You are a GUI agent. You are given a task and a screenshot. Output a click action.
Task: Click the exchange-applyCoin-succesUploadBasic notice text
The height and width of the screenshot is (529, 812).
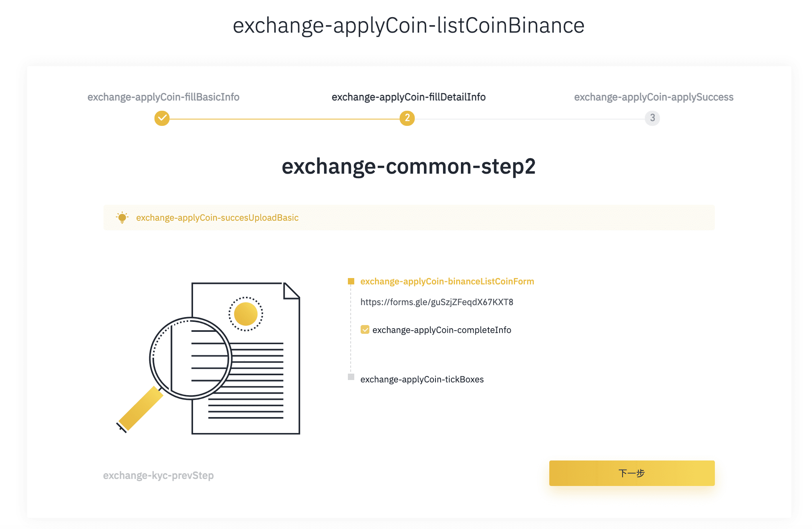coord(217,218)
